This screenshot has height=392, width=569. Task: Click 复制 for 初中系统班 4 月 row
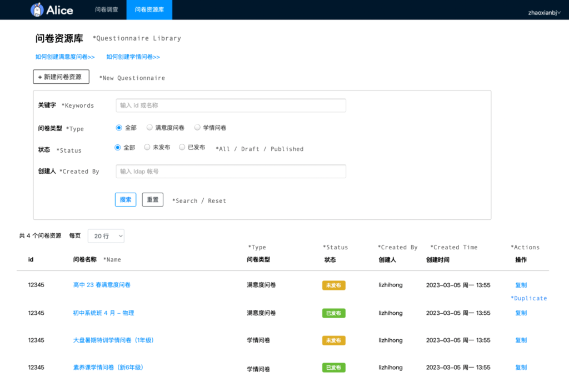[521, 313]
